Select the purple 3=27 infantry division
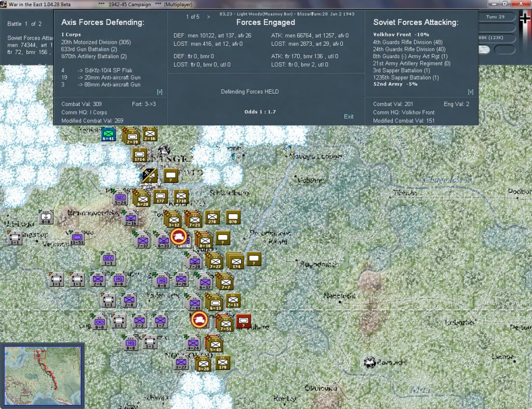 tap(180, 363)
